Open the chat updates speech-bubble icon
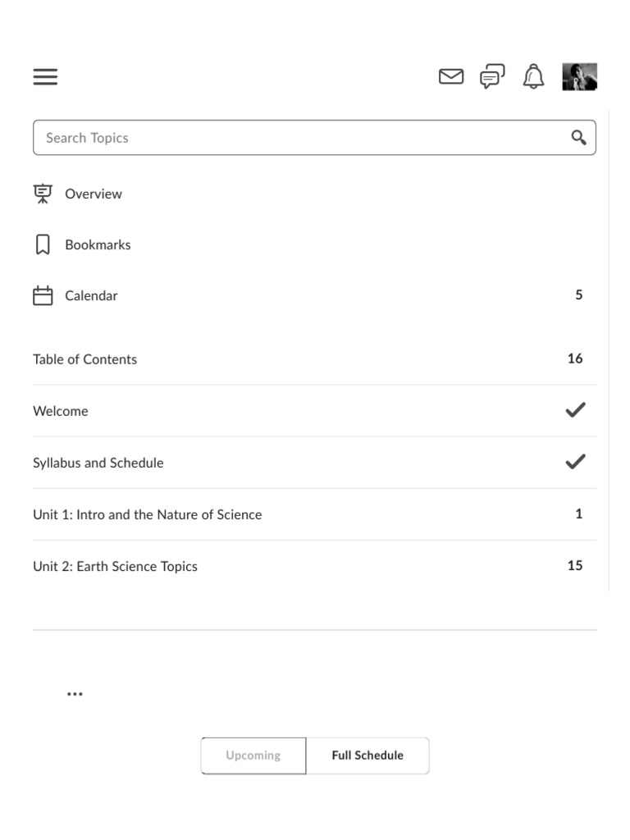 click(x=492, y=76)
